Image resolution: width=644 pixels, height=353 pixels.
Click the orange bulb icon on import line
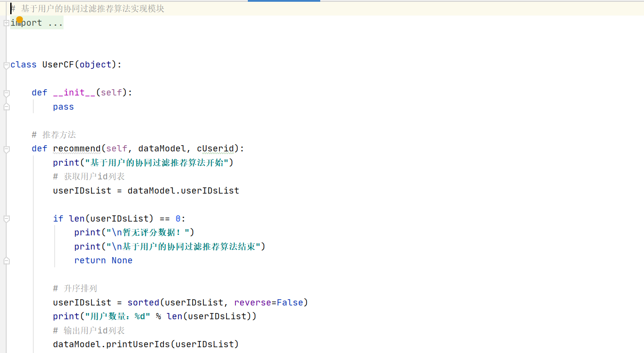click(19, 20)
